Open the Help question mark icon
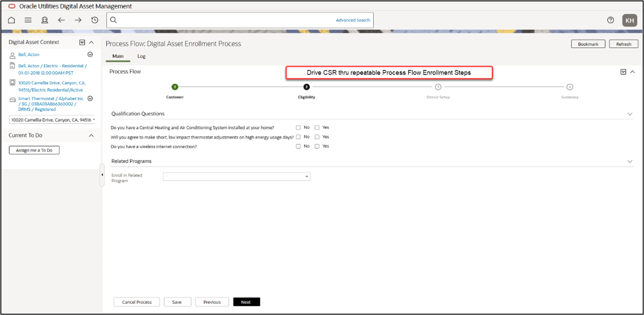This screenshot has width=644, height=315. [x=610, y=20]
